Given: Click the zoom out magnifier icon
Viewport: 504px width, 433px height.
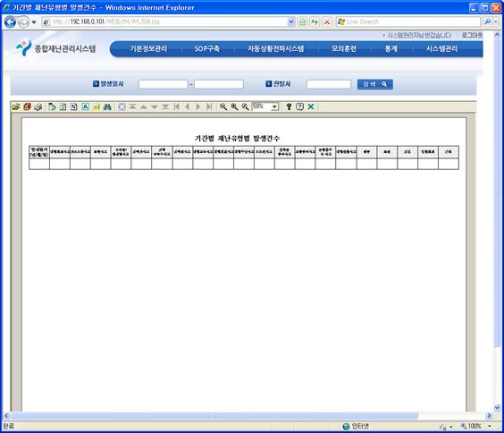Looking at the screenshot, I should click(x=223, y=106).
